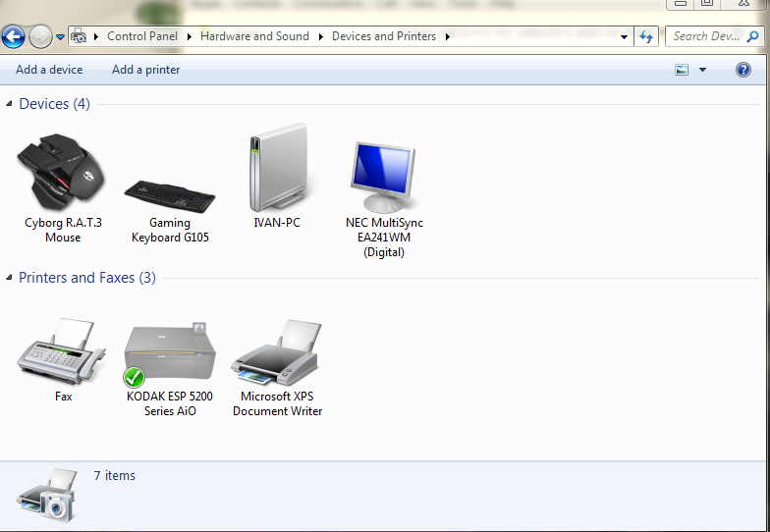
Task: Select the Fax printer icon
Action: [61, 351]
